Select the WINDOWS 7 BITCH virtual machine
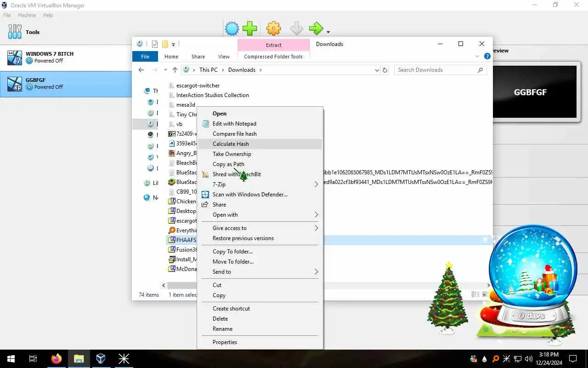The height and width of the screenshot is (368, 588). (66, 57)
